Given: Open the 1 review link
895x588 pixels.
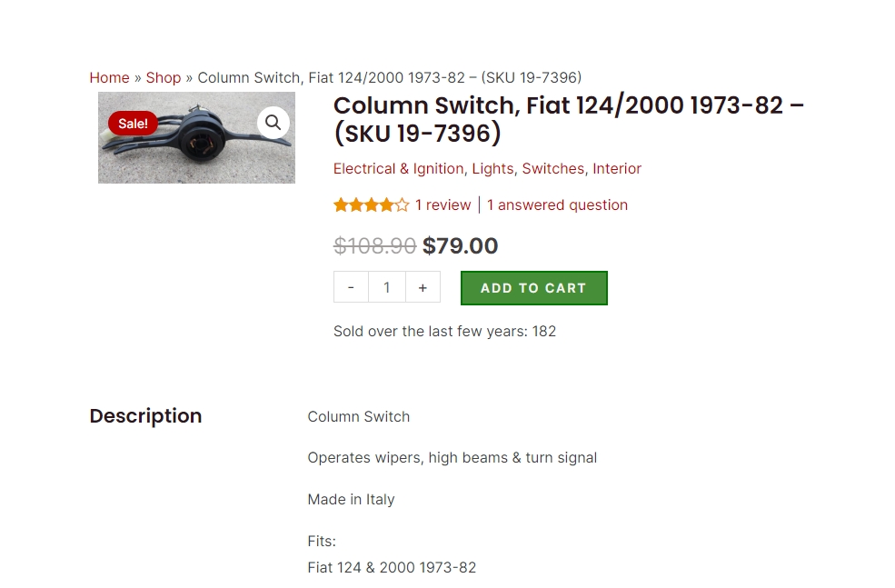Looking at the screenshot, I should tap(443, 204).
